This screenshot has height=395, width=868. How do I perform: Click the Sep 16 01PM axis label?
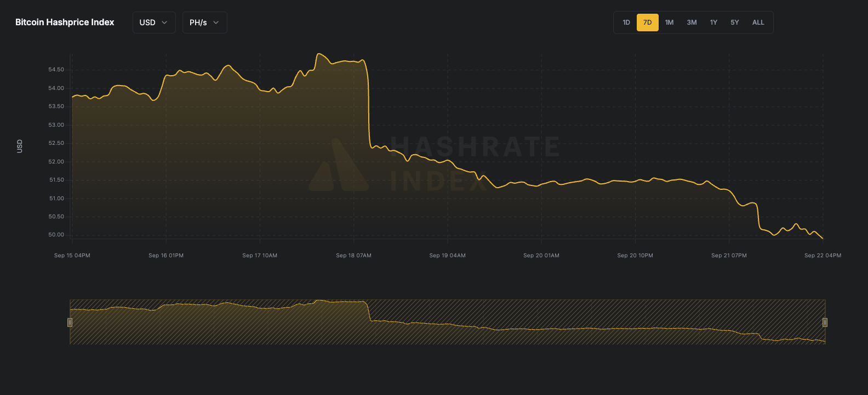click(x=166, y=256)
